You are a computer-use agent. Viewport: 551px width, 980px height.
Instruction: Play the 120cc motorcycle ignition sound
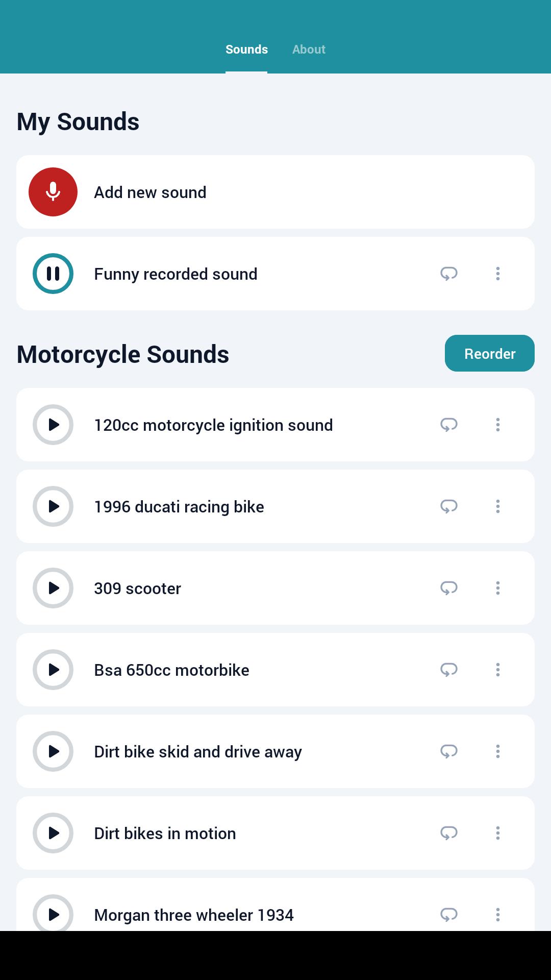(53, 425)
